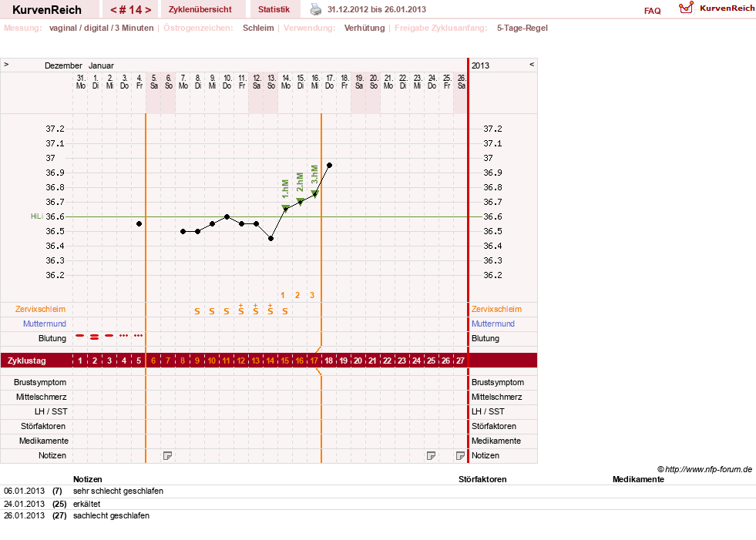This screenshot has width=756, height=540.
Task: Click S mucus symbol on January 8
Action: (197, 311)
